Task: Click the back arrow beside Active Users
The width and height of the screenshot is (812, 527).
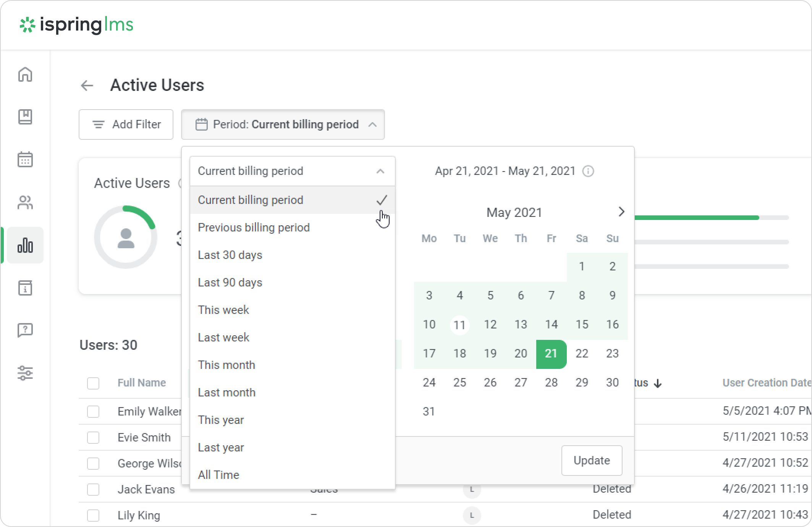Action: [x=87, y=86]
